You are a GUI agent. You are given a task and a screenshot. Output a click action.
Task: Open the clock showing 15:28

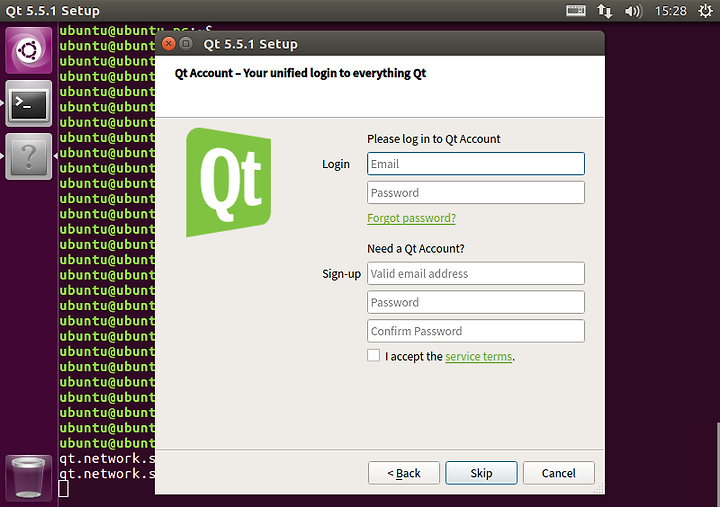click(670, 11)
